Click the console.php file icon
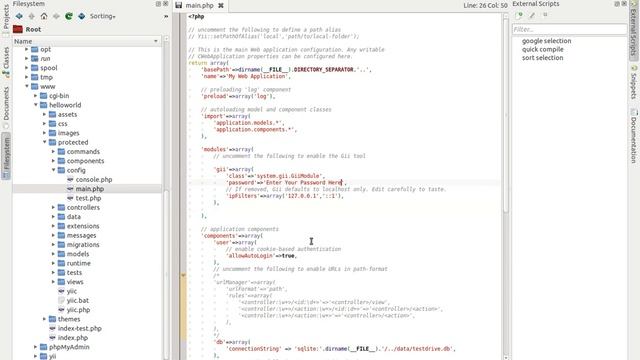Screen dimensions: 640x360 pyautogui.click(x=70, y=180)
